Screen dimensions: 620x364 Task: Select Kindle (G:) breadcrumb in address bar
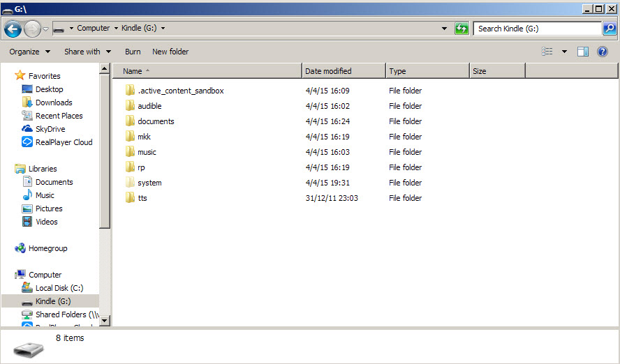(x=139, y=28)
